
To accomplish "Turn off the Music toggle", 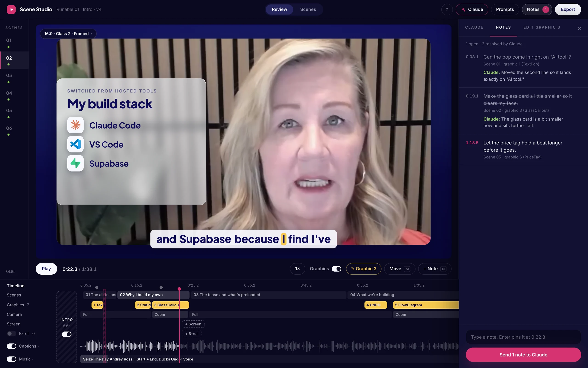I will pyautogui.click(x=11, y=359).
